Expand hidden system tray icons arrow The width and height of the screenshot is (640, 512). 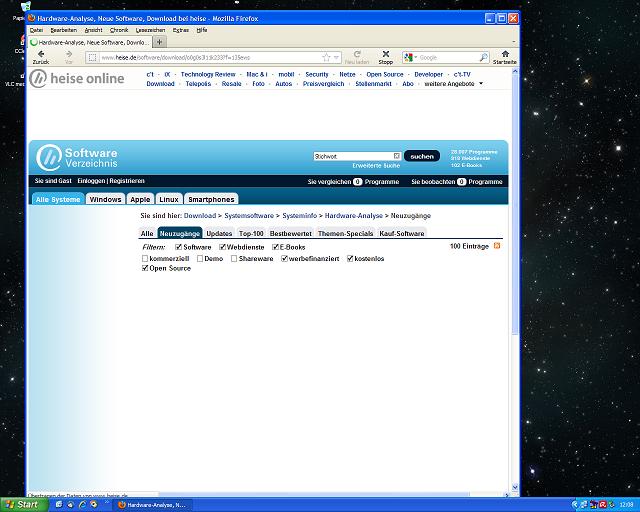[575, 505]
